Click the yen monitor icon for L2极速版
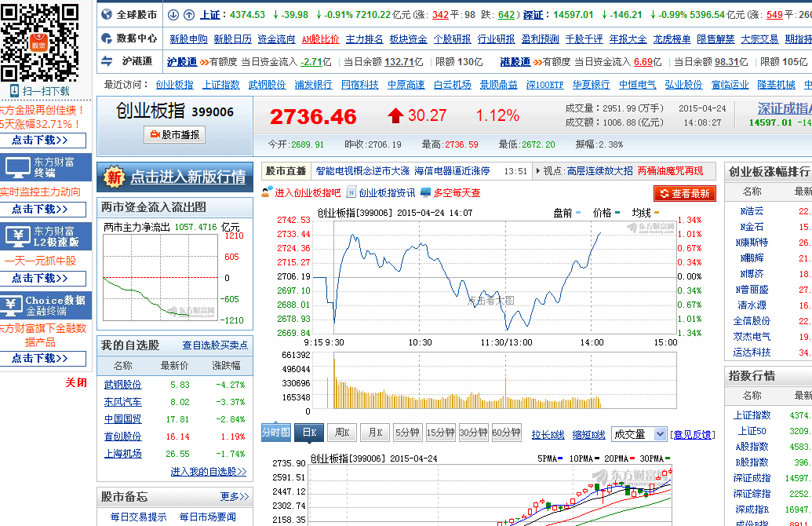Screen dimensions: 812x526 coord(17,236)
